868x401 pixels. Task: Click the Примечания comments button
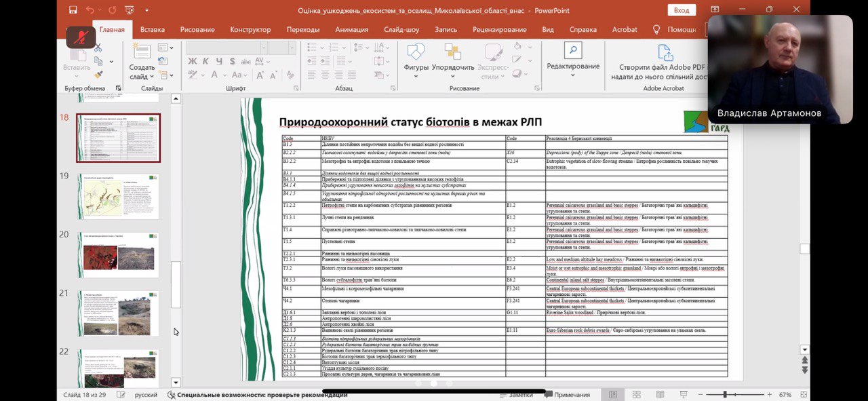(x=567, y=394)
